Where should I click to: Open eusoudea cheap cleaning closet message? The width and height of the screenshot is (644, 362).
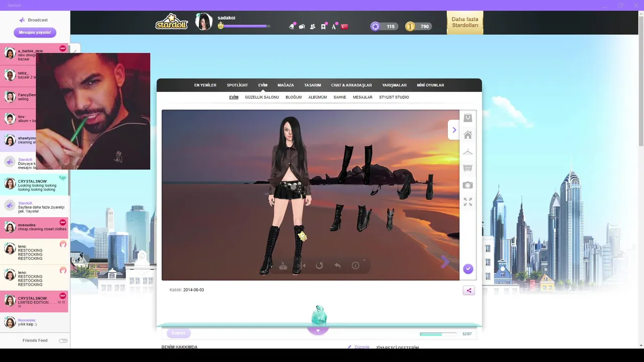pos(34,228)
